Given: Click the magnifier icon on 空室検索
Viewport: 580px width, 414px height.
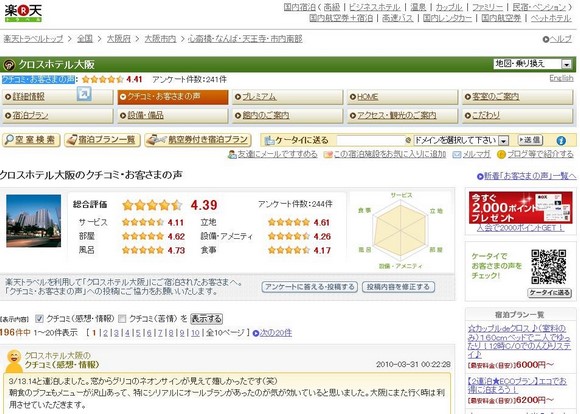Looking at the screenshot, I should 9,140.
